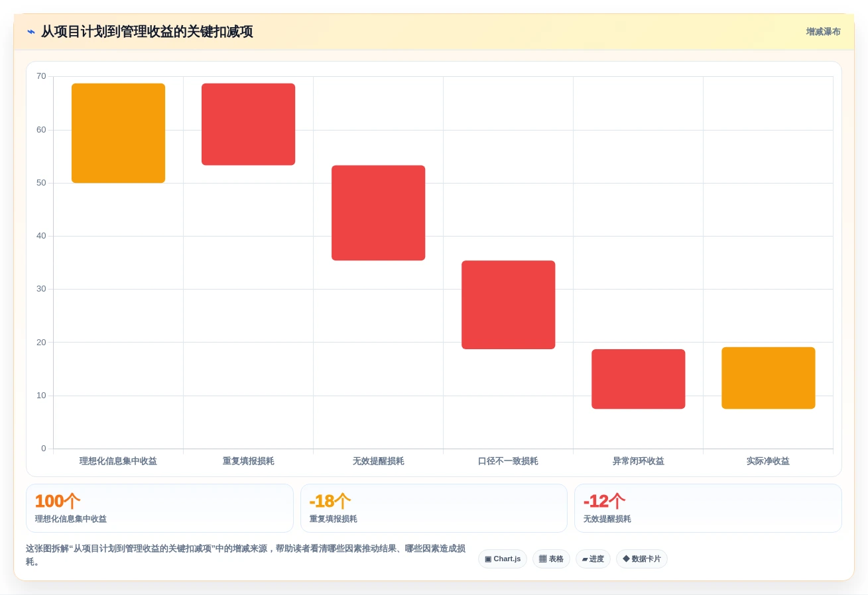The width and height of the screenshot is (868, 595).
Task: Click the orange 实际净收益 bar
Action: click(x=768, y=378)
